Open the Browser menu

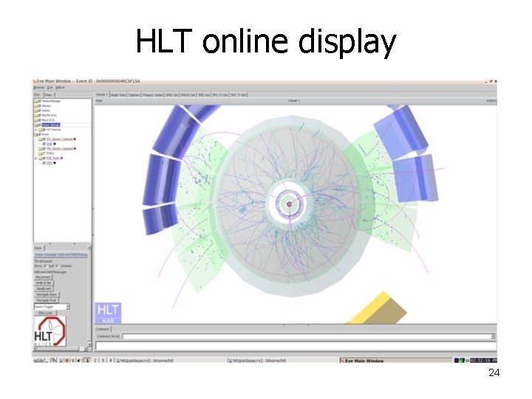(38, 87)
